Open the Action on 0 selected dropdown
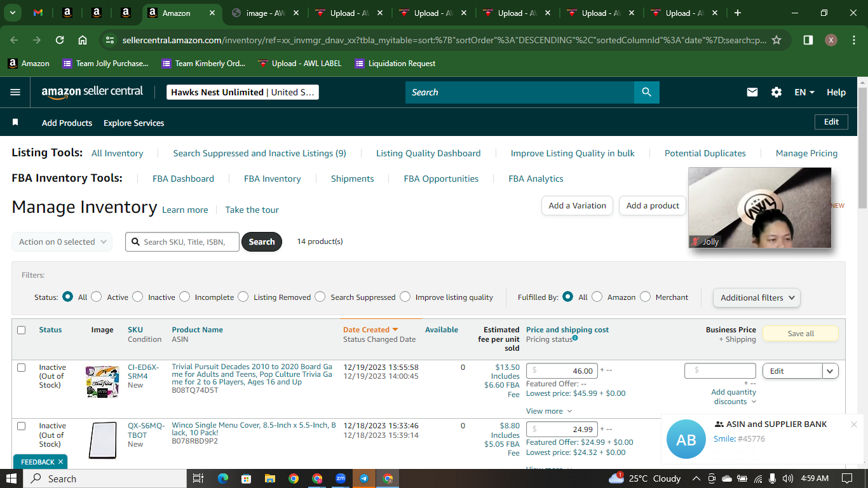 point(62,241)
